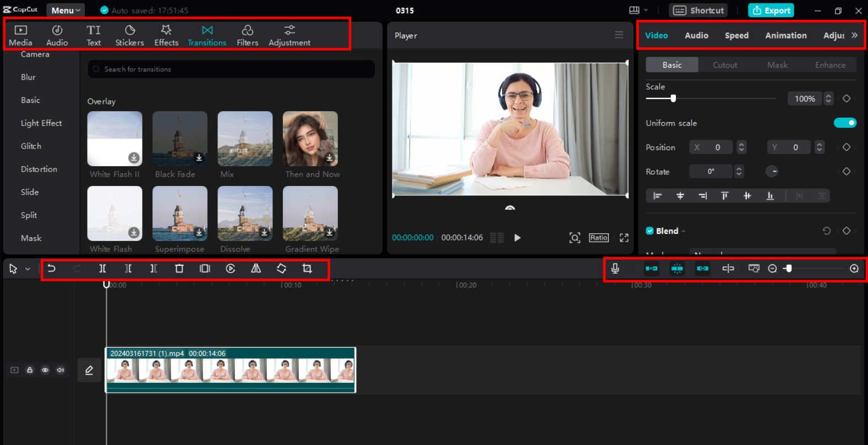The height and width of the screenshot is (445, 868).
Task: Expand hidden inspector tabs with double chevron
Action: point(854,35)
